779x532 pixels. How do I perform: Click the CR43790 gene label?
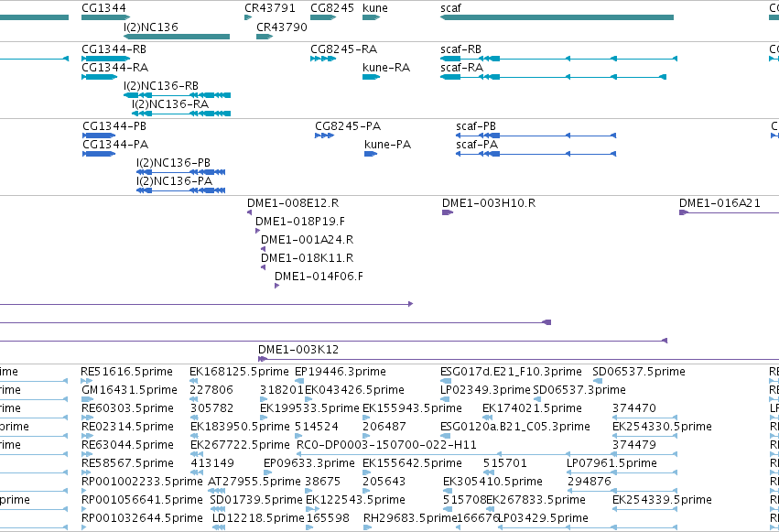(x=282, y=27)
